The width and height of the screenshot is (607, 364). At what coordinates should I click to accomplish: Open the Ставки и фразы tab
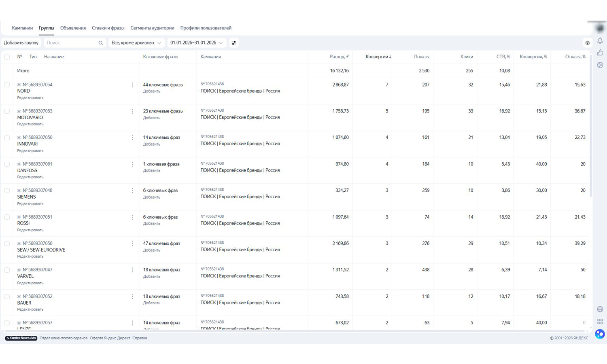click(108, 28)
